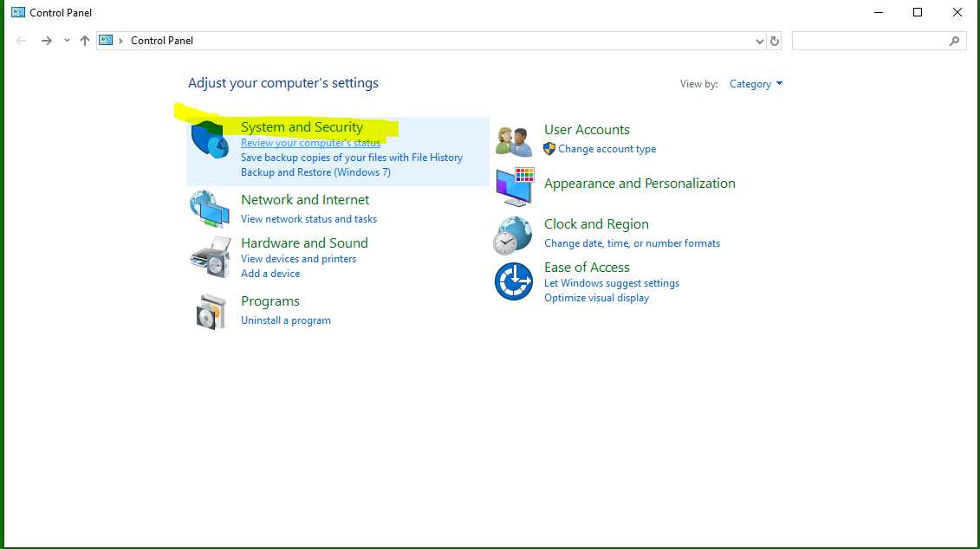Maximize the Control Panel window
Screen dimensions: 980x549
point(918,12)
